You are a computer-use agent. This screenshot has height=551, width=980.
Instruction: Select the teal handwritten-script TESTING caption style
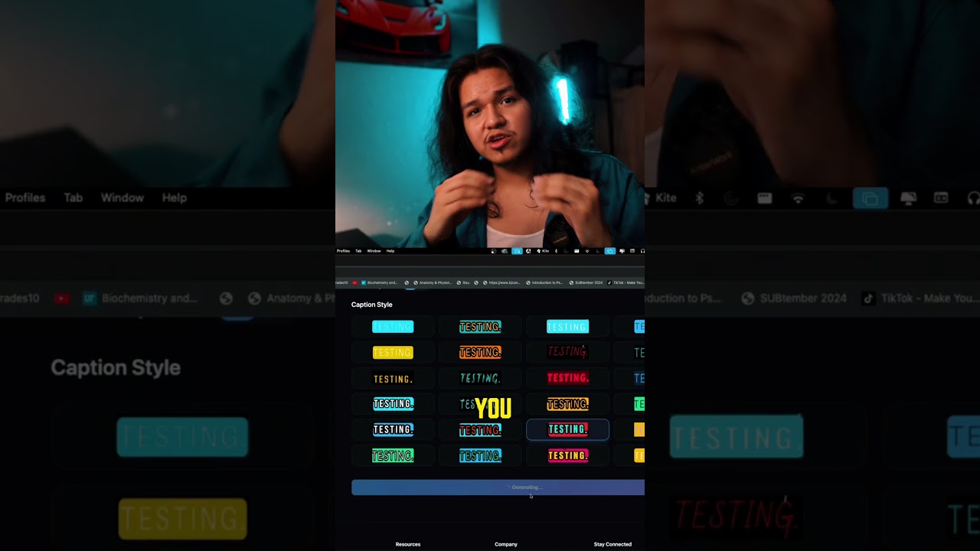tap(480, 378)
